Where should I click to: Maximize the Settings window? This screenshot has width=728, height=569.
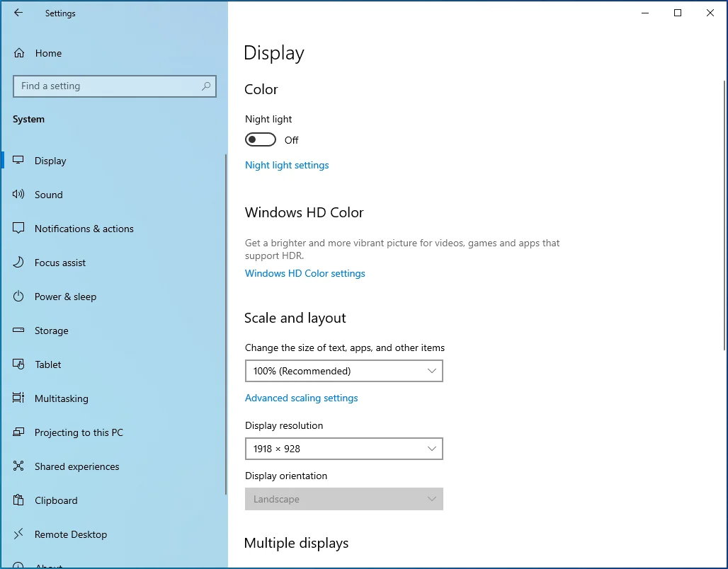click(678, 13)
